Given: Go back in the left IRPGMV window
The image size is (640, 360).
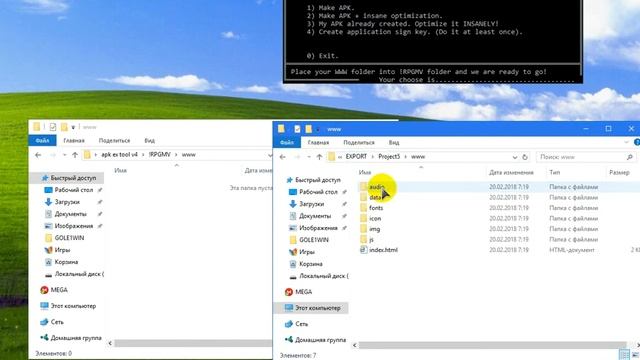Looking at the screenshot, I should (38, 155).
